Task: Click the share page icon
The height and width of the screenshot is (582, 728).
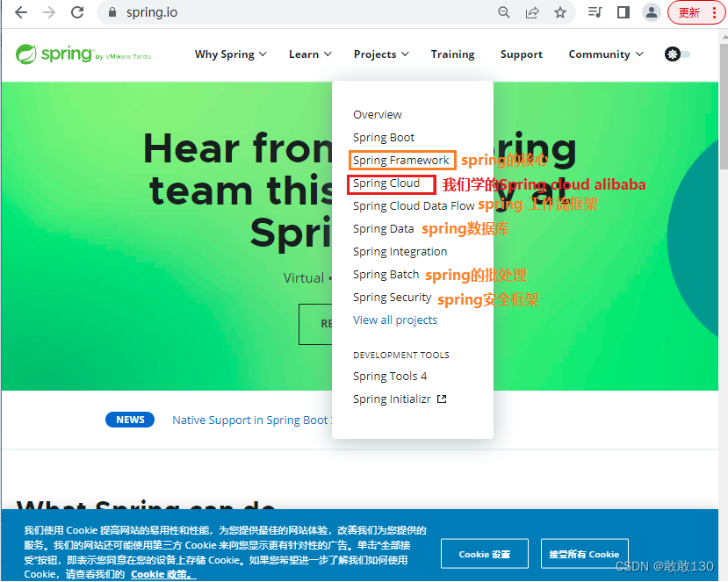Action: click(x=532, y=13)
